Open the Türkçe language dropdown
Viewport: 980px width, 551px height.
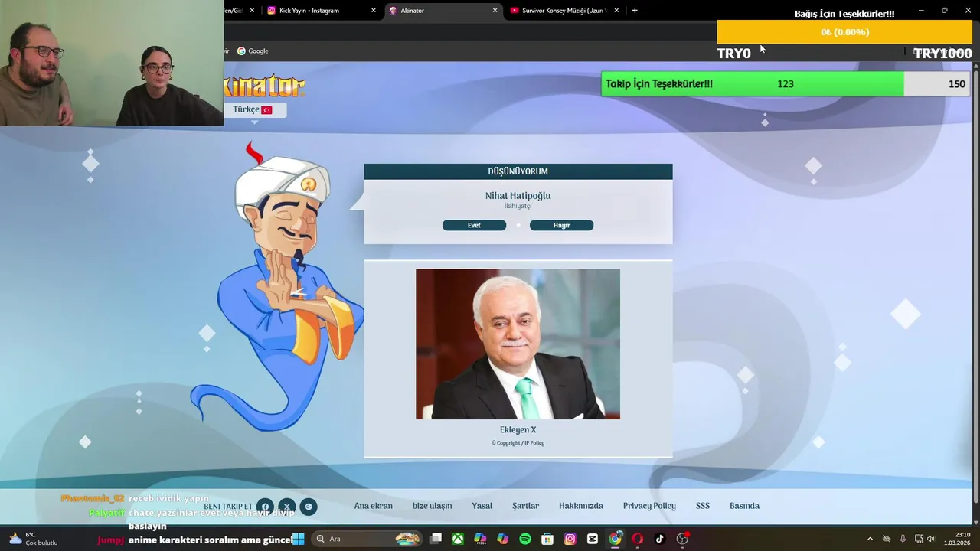[x=255, y=109]
